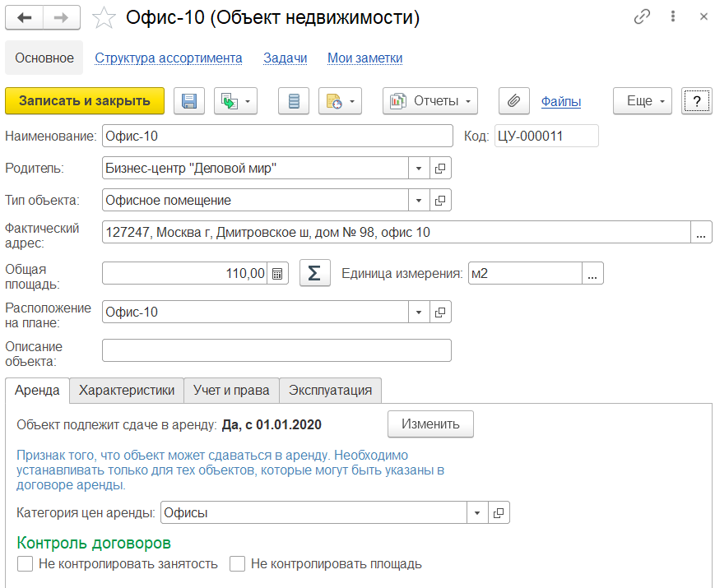Expand the Отчеты dropdown menu
The height and width of the screenshot is (588, 715).
(x=431, y=101)
